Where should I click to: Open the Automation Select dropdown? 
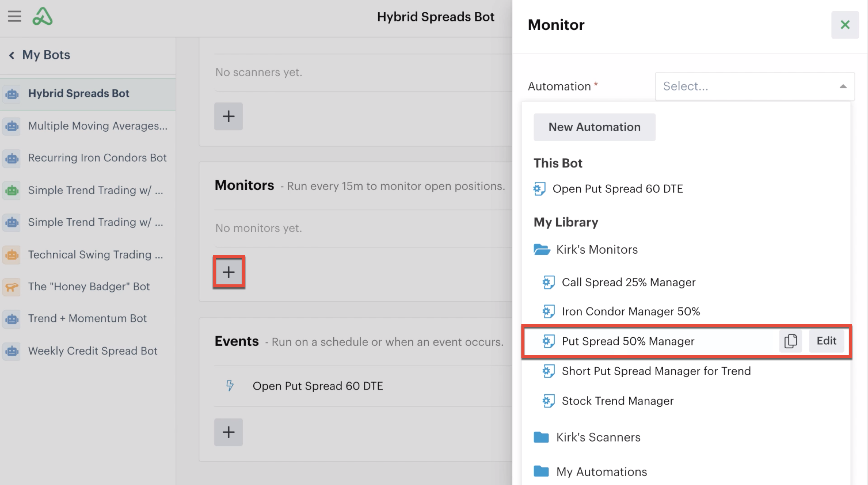[755, 86]
